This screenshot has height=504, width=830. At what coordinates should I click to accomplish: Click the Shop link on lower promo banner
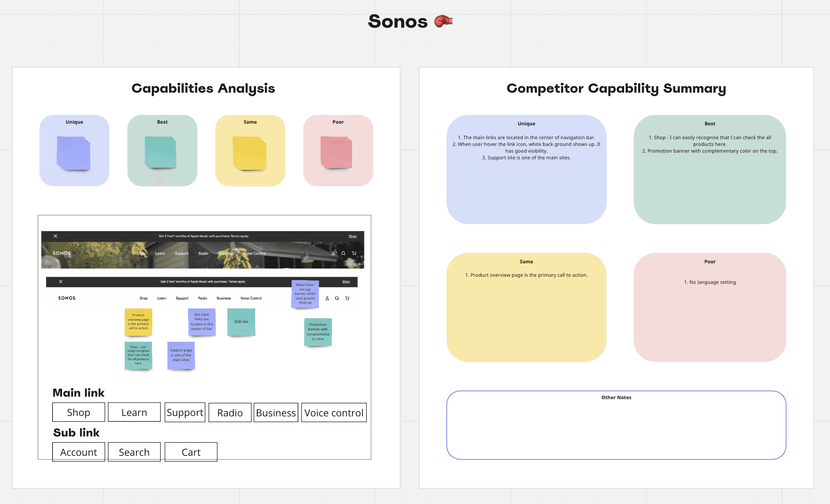[346, 282]
